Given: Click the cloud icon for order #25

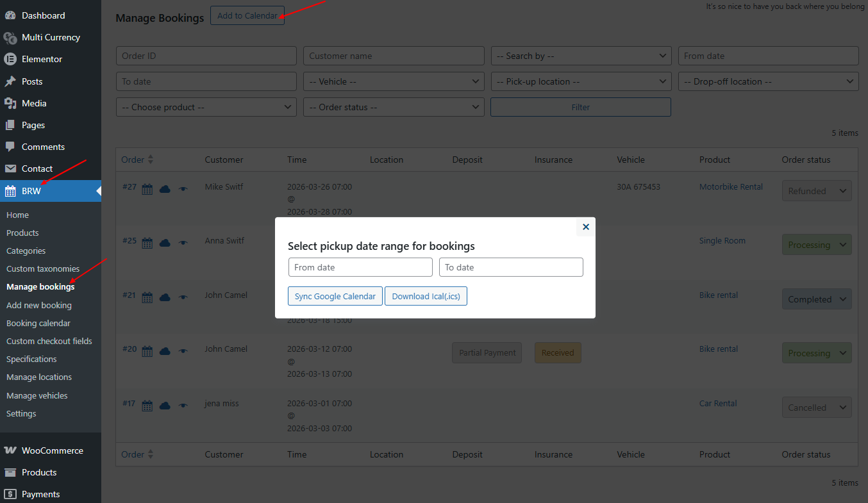Looking at the screenshot, I should [x=165, y=243].
